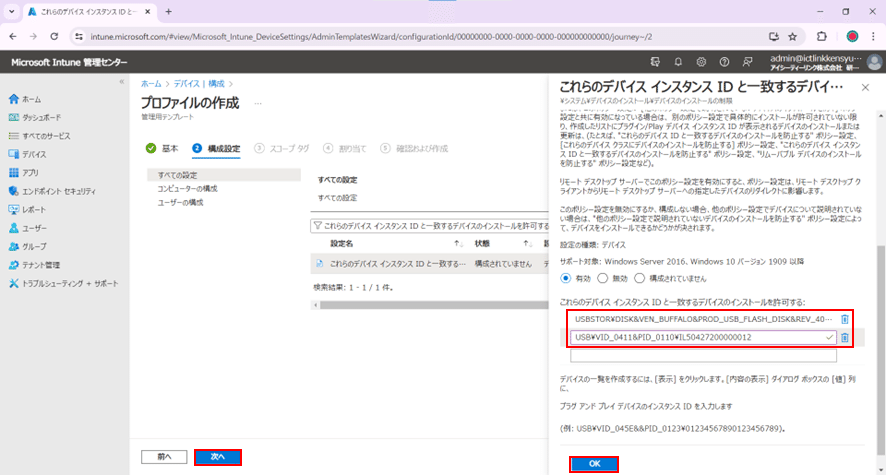Open settings gear in header

pos(701,62)
